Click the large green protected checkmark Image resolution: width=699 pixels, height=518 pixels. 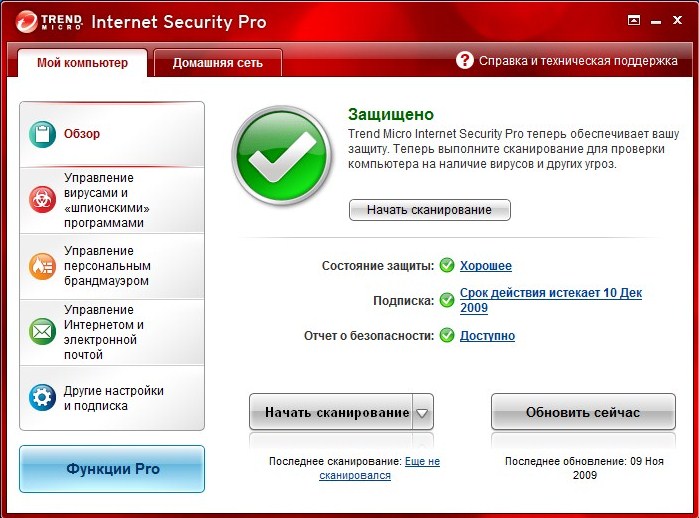(282, 156)
